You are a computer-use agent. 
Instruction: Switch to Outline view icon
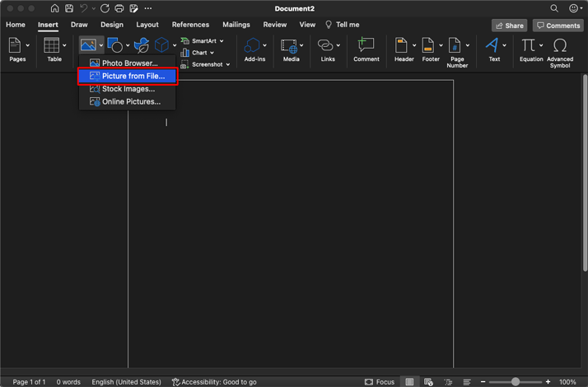point(448,382)
